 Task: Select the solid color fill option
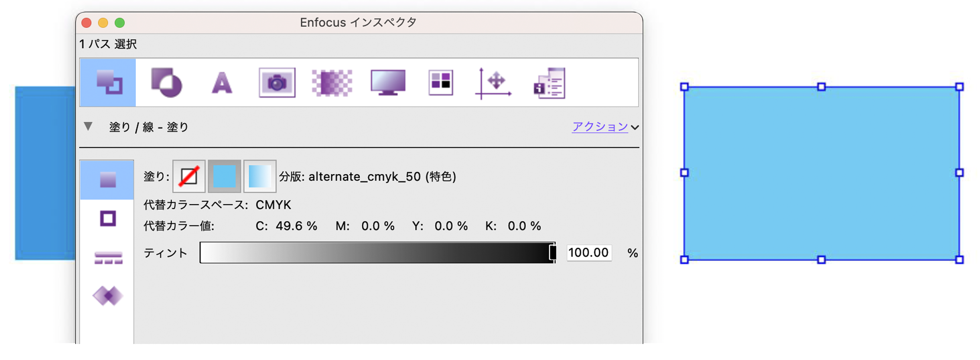(x=224, y=176)
